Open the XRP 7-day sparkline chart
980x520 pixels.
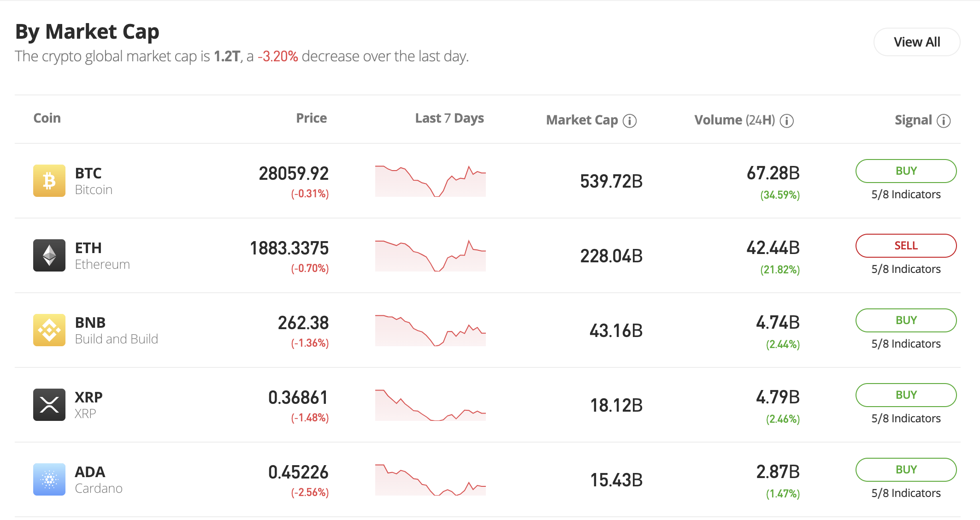point(431,405)
